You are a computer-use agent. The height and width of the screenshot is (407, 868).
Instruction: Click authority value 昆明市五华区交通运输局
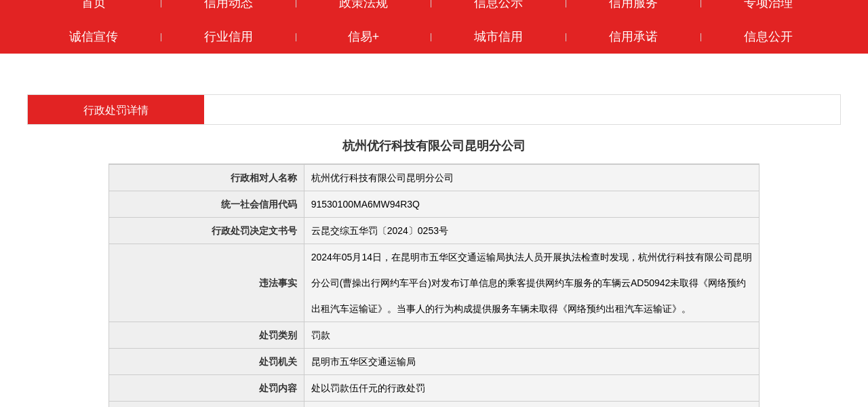point(363,362)
